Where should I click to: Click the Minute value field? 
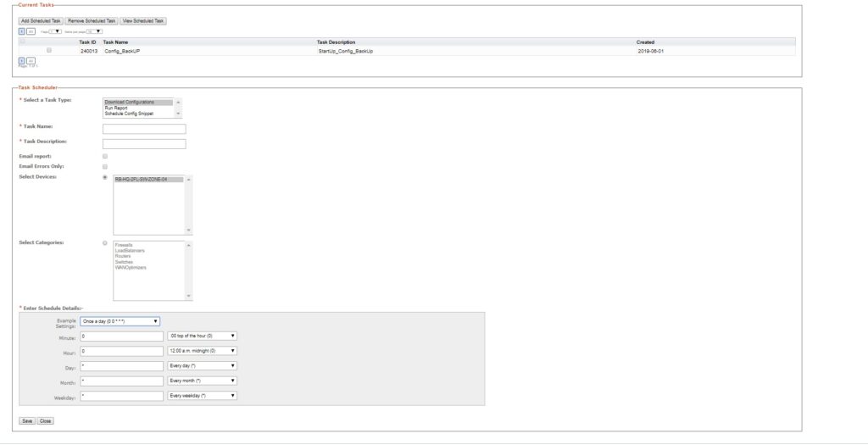coord(122,337)
